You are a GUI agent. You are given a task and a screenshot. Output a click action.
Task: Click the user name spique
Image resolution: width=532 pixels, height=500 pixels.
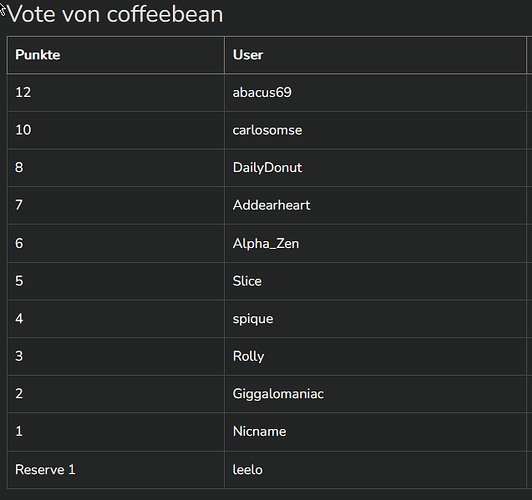253,319
